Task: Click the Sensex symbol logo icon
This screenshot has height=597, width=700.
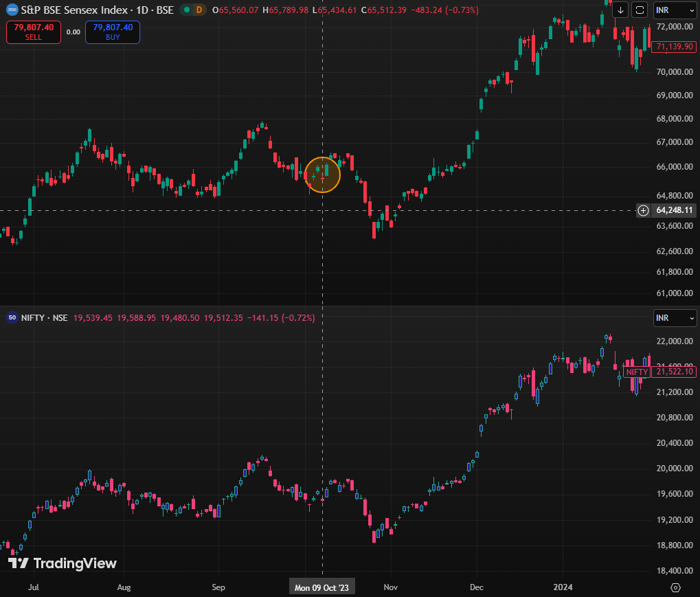Action: coord(12,10)
